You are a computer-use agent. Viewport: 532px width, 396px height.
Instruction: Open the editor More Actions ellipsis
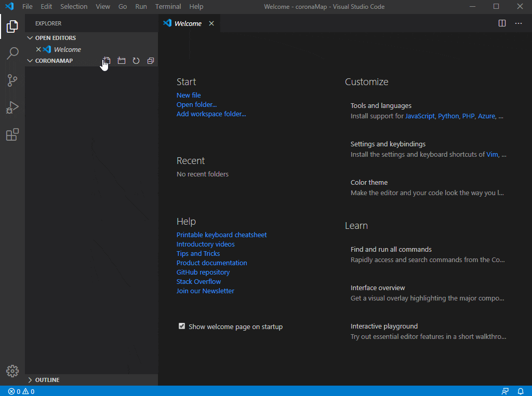point(518,23)
